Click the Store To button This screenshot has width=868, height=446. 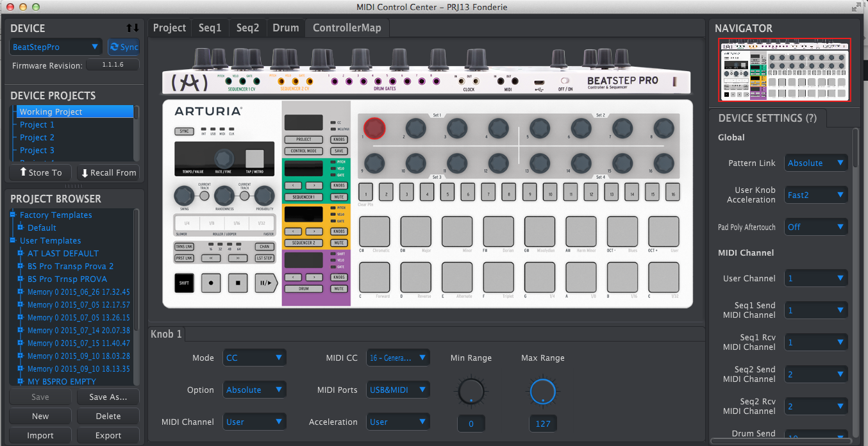[x=40, y=172]
